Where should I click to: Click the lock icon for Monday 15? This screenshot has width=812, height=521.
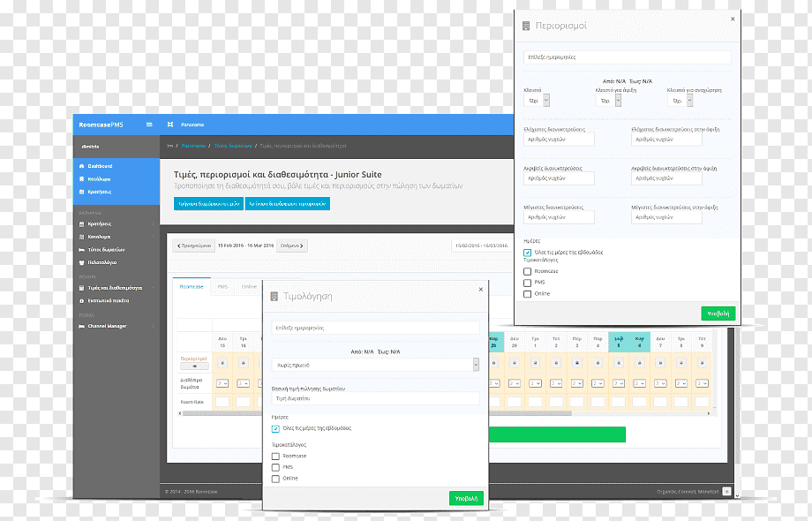222,363
